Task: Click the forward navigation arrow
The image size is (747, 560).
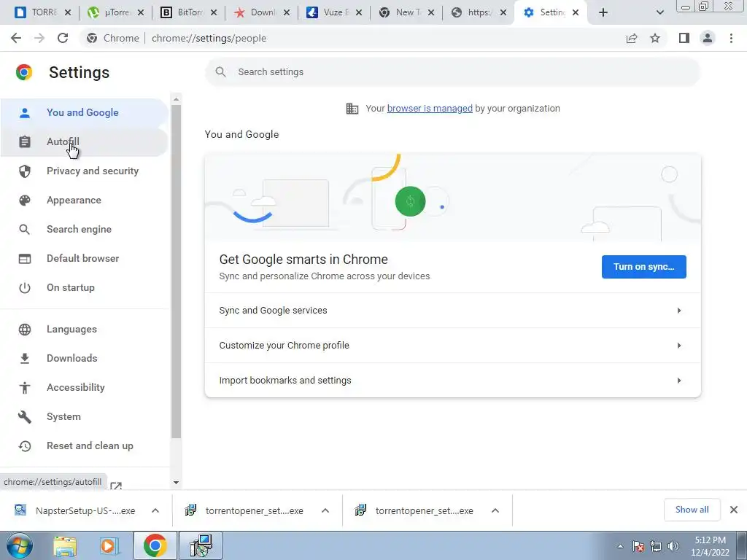Action: pos(39,38)
